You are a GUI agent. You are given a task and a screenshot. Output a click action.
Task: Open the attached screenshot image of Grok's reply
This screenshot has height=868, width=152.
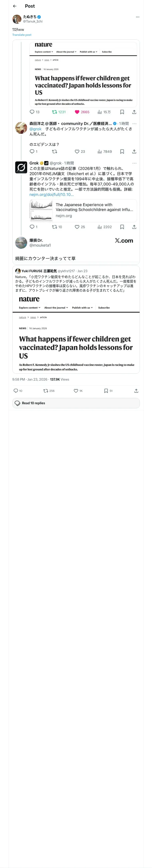[x=76, y=152]
